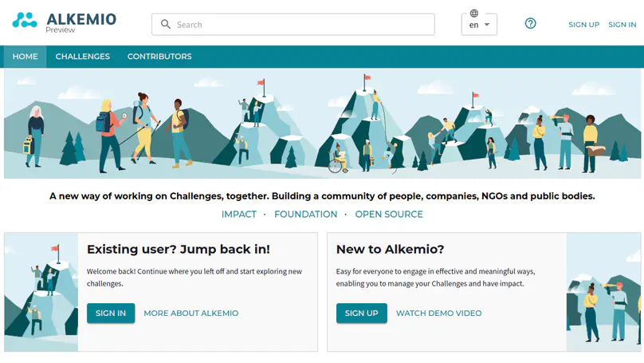Click the search magnifier icon
This screenshot has height=363, width=644.
coord(166,24)
